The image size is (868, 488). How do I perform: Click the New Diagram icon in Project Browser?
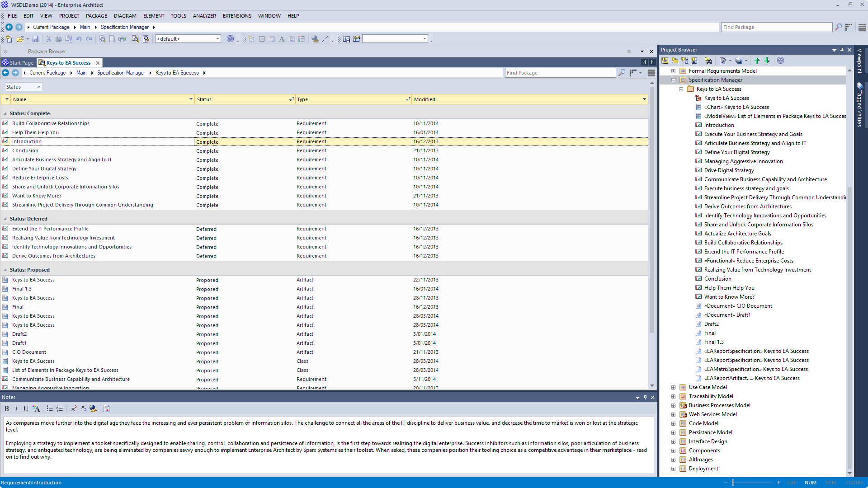(x=685, y=61)
